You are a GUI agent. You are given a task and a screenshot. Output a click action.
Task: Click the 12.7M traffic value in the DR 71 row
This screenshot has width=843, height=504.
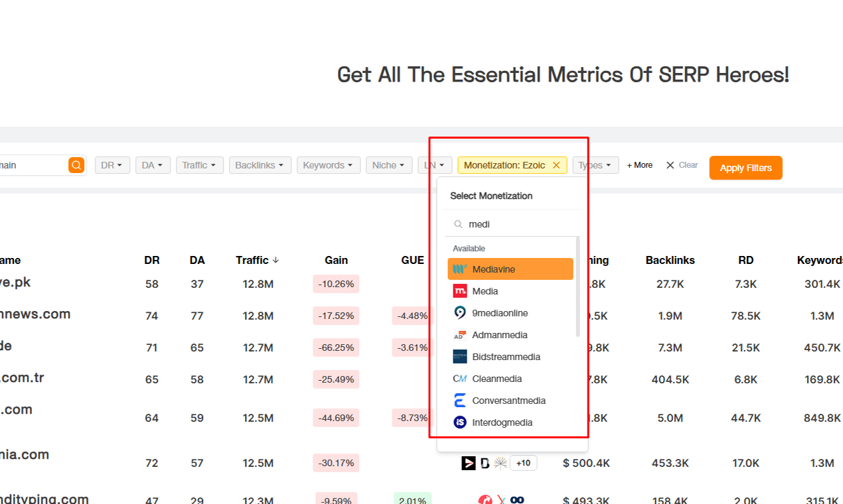pos(258,347)
